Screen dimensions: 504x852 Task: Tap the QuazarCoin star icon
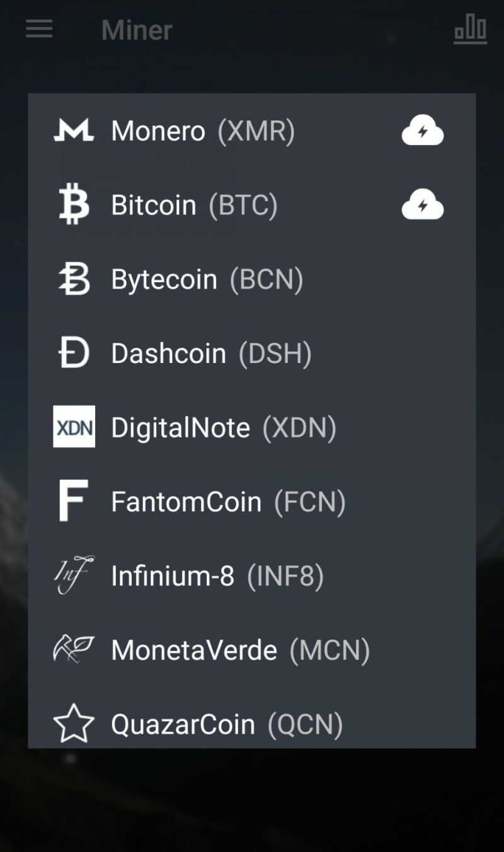tap(74, 723)
